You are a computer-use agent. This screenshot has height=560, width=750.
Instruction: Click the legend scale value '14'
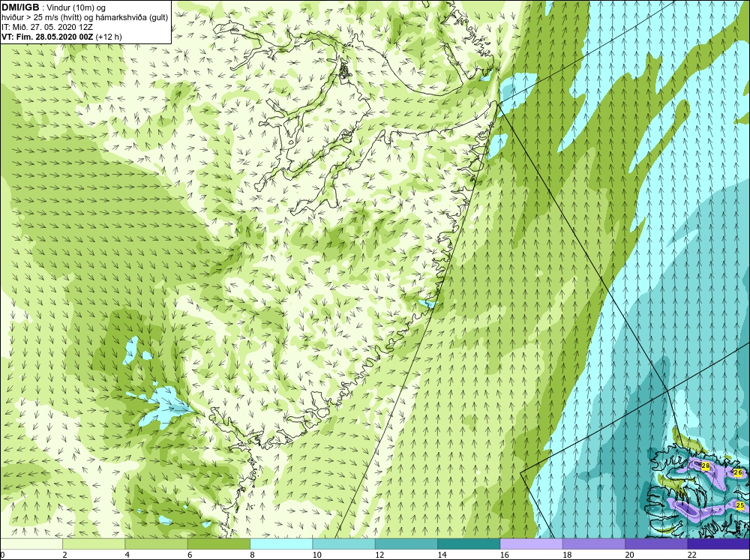pyautogui.click(x=442, y=555)
